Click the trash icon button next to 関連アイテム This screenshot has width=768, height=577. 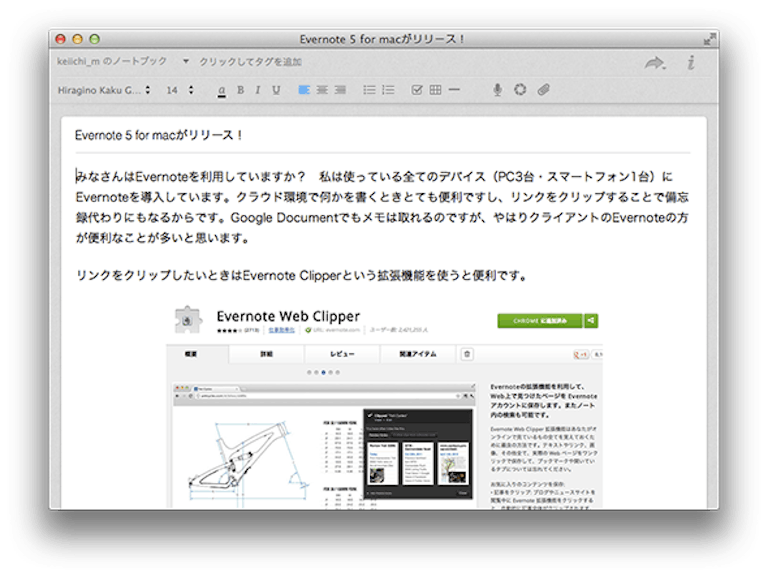pos(467,354)
